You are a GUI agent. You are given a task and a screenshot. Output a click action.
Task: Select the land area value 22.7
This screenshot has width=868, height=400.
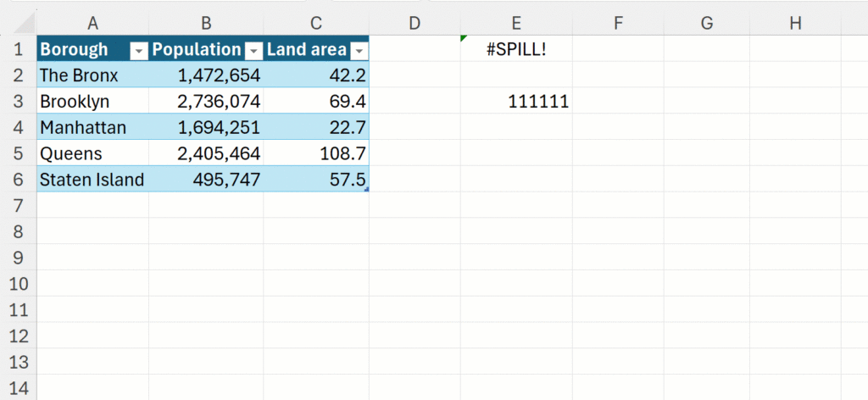coord(316,126)
